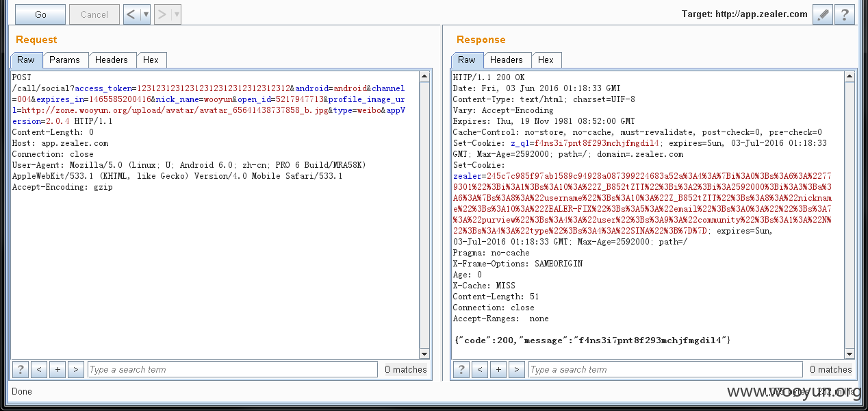Click the Host: app.zealer.com header line
Viewport: 868px width, 411px height.
click(x=60, y=143)
